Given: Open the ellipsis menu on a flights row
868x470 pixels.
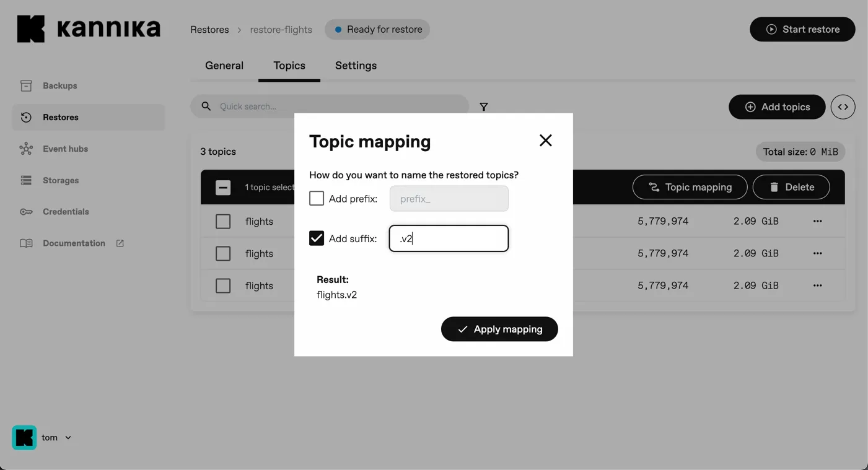Looking at the screenshot, I should coord(817,221).
